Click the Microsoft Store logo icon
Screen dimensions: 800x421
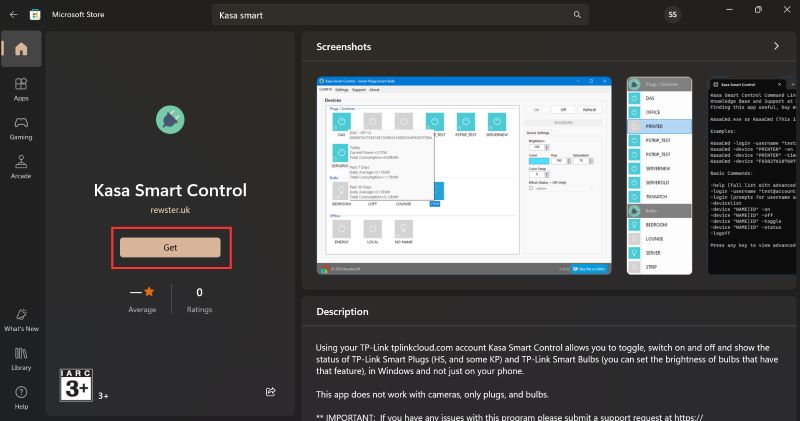[35, 15]
